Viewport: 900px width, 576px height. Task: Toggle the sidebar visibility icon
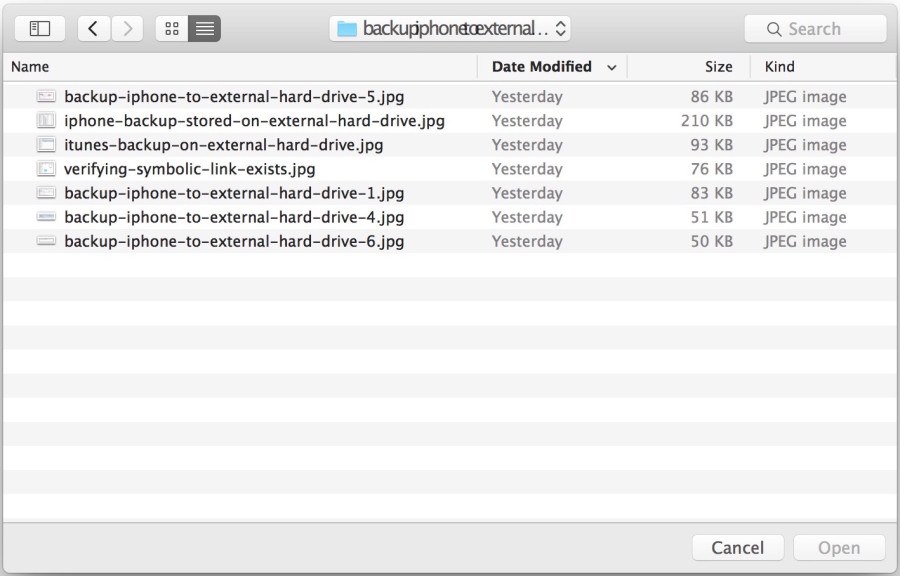39,28
